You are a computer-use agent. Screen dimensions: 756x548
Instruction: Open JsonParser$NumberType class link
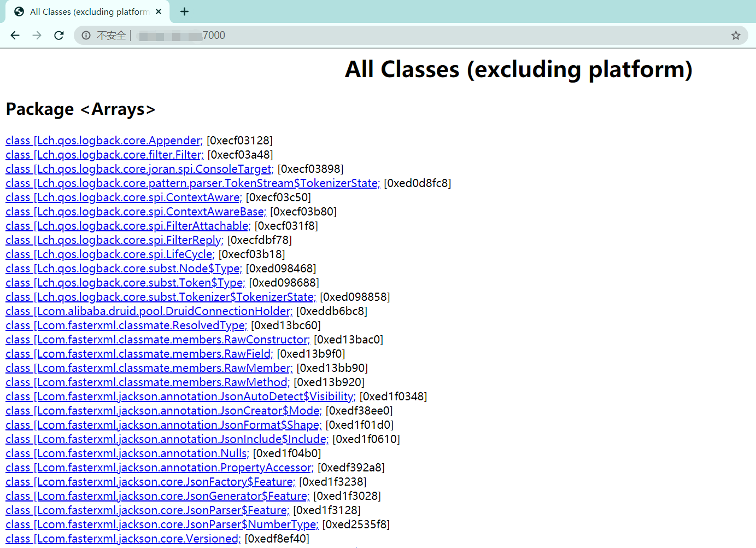162,524
